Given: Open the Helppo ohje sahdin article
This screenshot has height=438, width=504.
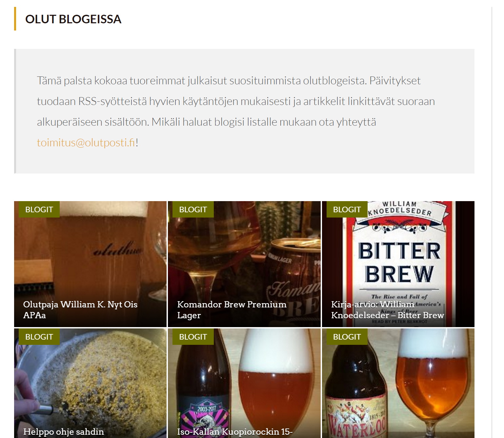Looking at the screenshot, I should 64,432.
